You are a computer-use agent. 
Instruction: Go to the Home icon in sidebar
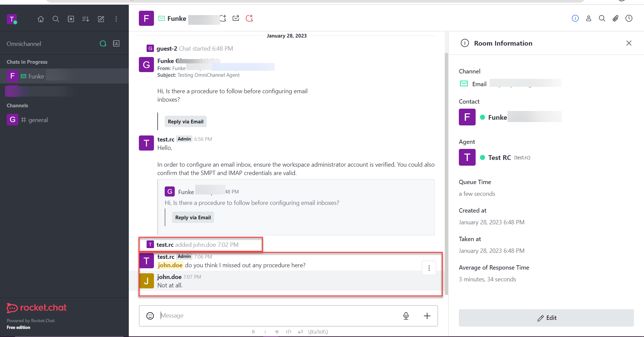(41, 19)
